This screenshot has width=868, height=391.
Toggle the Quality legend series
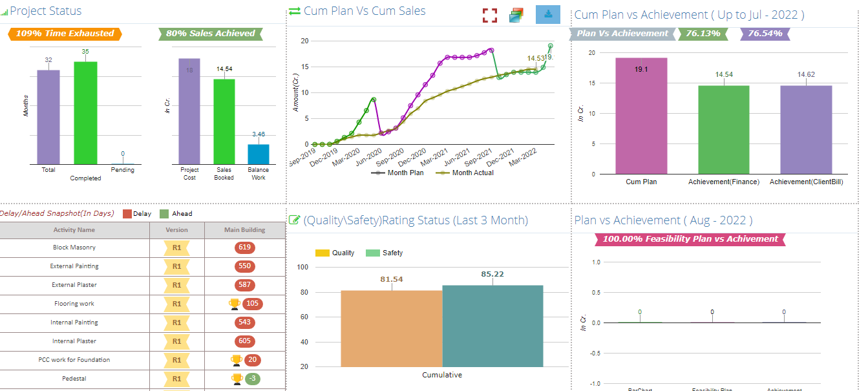(x=335, y=253)
